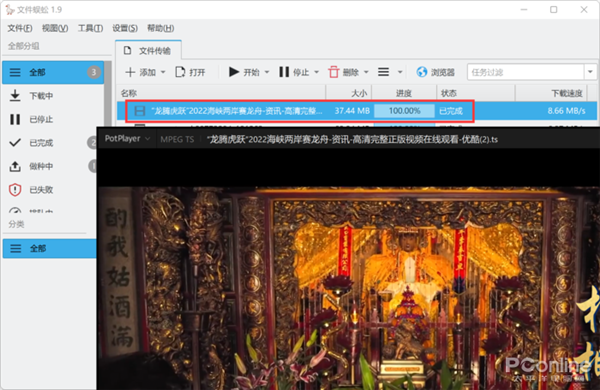Expand the 添加 dropdown arrow

[163, 72]
